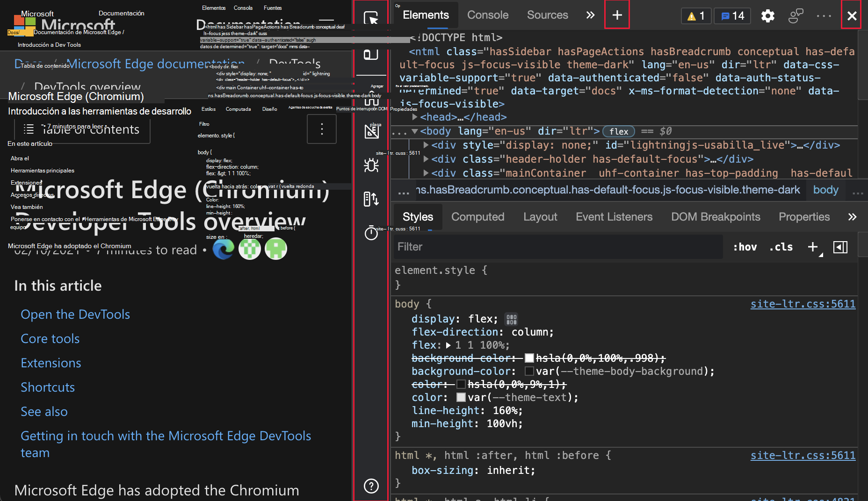This screenshot has width=868, height=501.
Task: Click the flex badge on body element
Action: (x=619, y=131)
